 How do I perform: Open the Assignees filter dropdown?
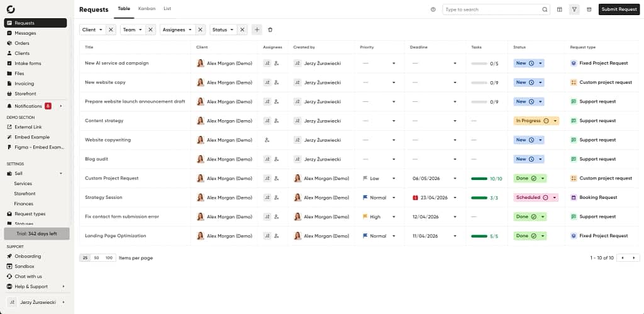[178, 30]
